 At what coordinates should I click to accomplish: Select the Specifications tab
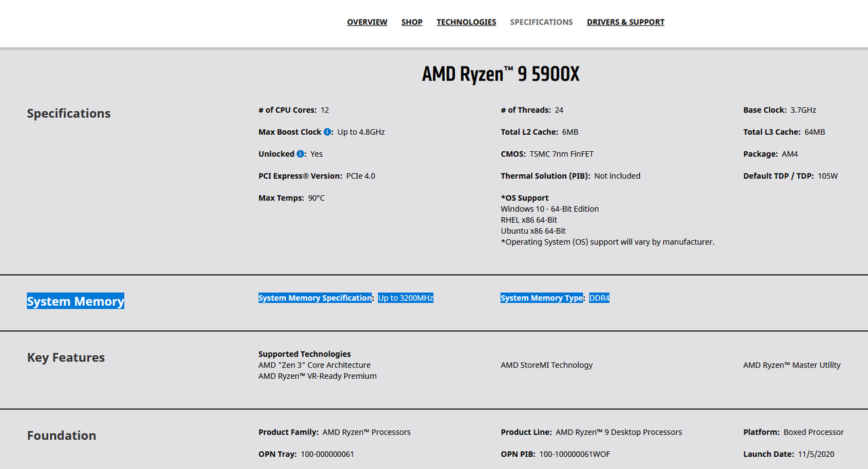[x=541, y=22]
